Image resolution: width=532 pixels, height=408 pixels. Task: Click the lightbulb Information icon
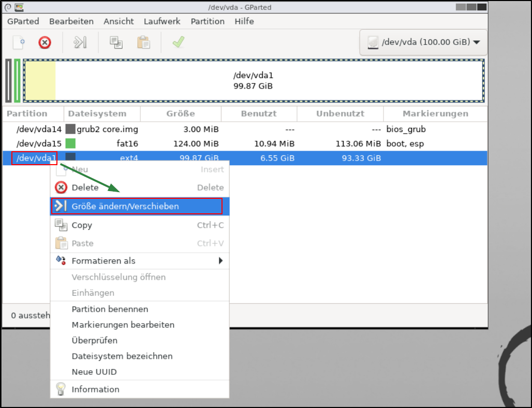click(61, 389)
